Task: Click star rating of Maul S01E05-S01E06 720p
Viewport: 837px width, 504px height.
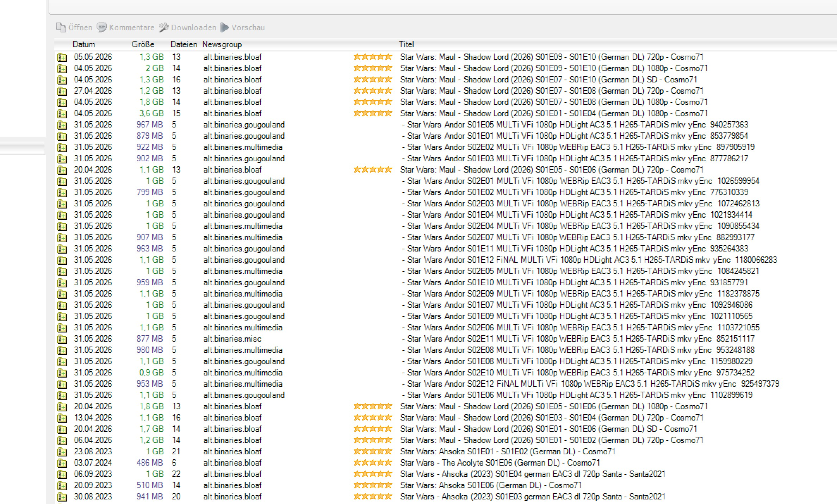Action: [373, 169]
